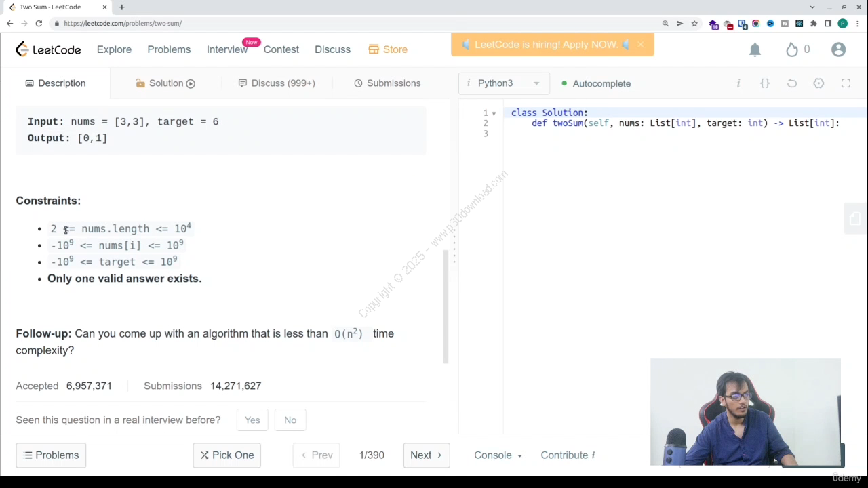Go to Next problem
The width and height of the screenshot is (868, 488).
point(426,455)
